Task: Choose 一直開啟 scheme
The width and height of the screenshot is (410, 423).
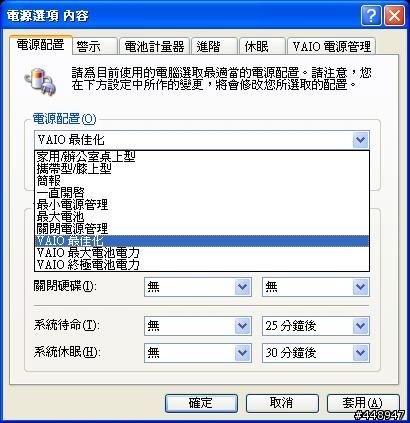Action: (202, 193)
